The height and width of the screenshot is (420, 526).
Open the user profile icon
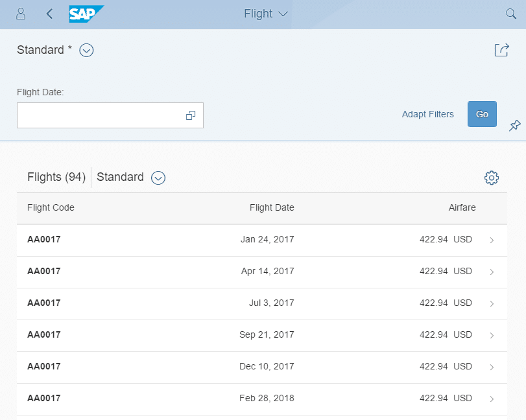coord(21,14)
